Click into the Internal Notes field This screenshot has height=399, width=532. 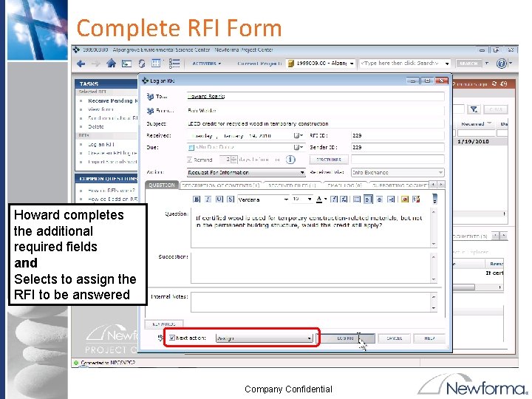[x=311, y=301]
